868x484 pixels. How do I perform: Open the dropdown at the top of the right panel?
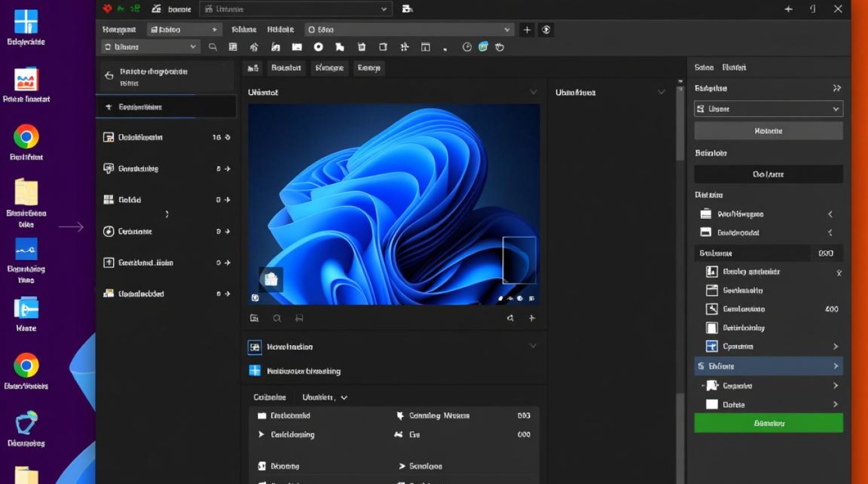[x=768, y=109]
